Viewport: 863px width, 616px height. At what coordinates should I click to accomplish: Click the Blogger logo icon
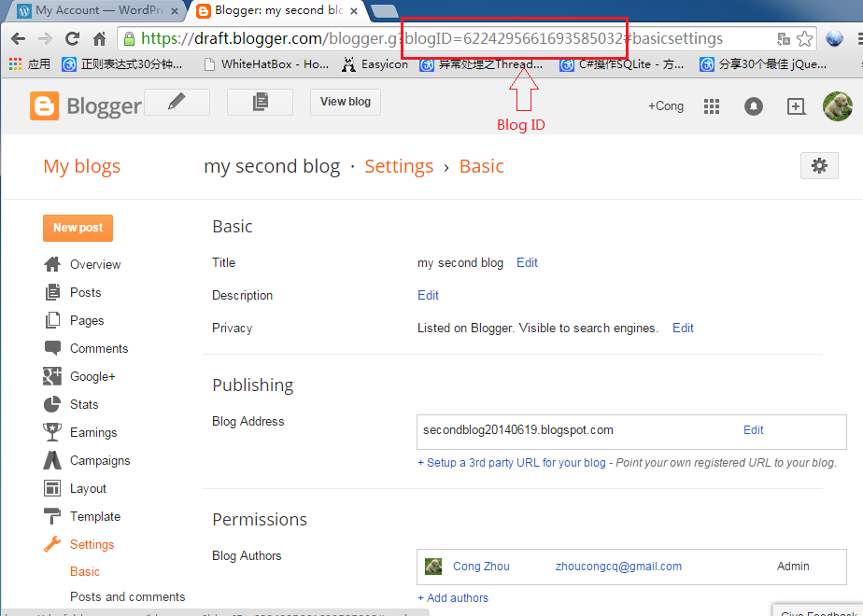point(44,106)
